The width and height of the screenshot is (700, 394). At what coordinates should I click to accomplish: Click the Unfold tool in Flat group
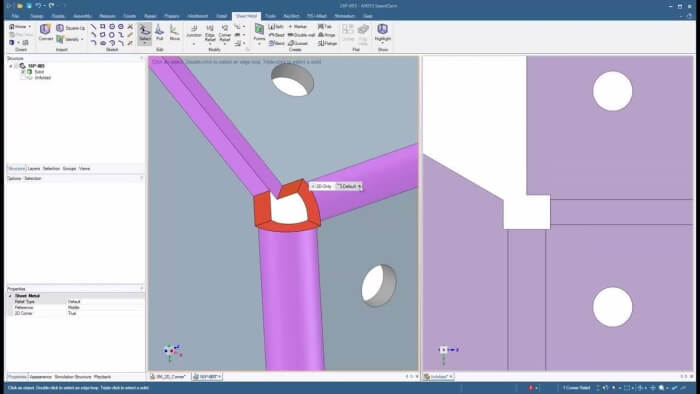pos(348,32)
